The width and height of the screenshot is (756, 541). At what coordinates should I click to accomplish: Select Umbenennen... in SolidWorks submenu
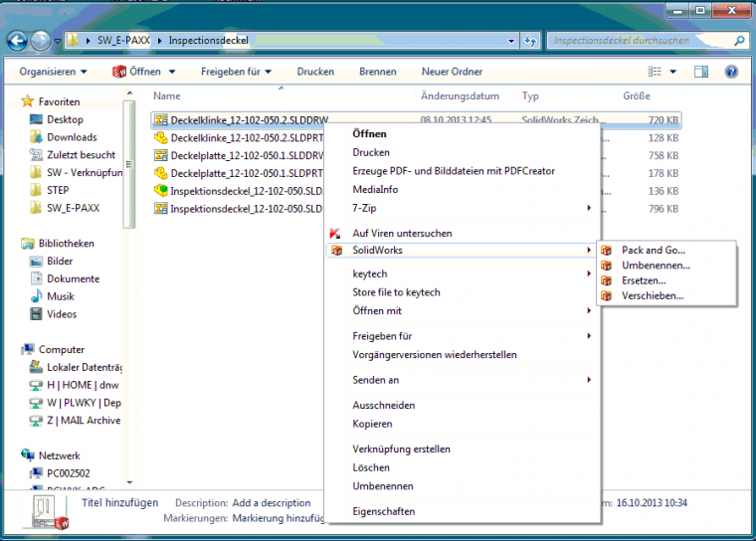click(x=656, y=266)
